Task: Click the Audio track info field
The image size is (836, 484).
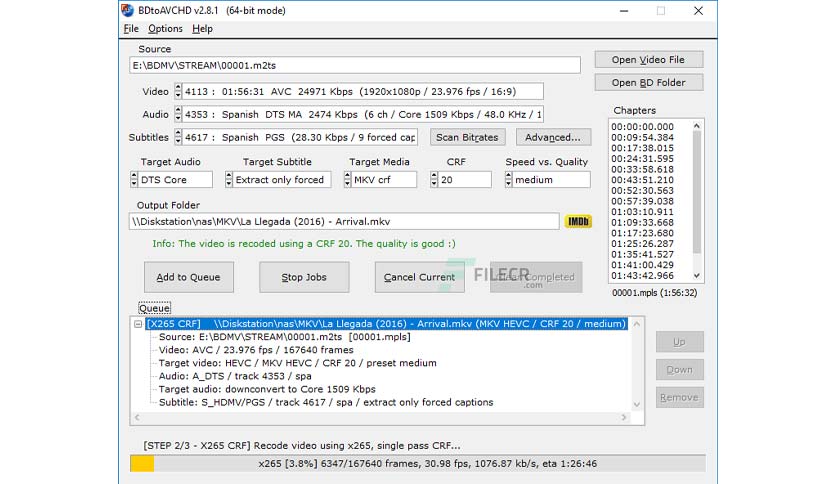Action: (x=363, y=114)
